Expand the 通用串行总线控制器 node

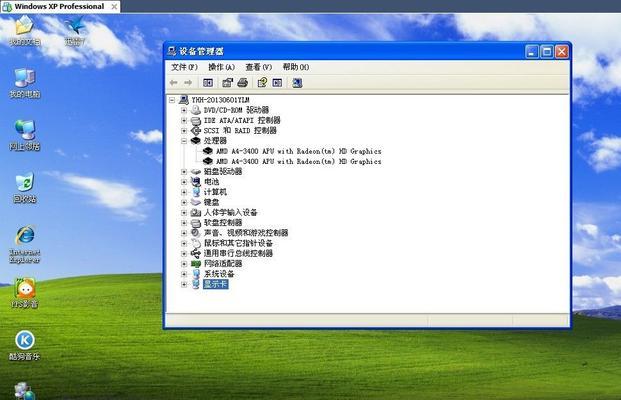[184, 253]
